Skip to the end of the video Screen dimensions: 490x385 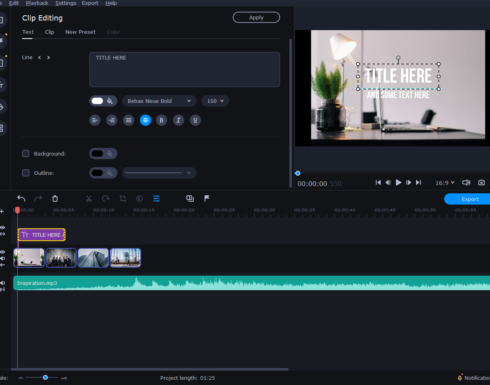[x=419, y=183]
